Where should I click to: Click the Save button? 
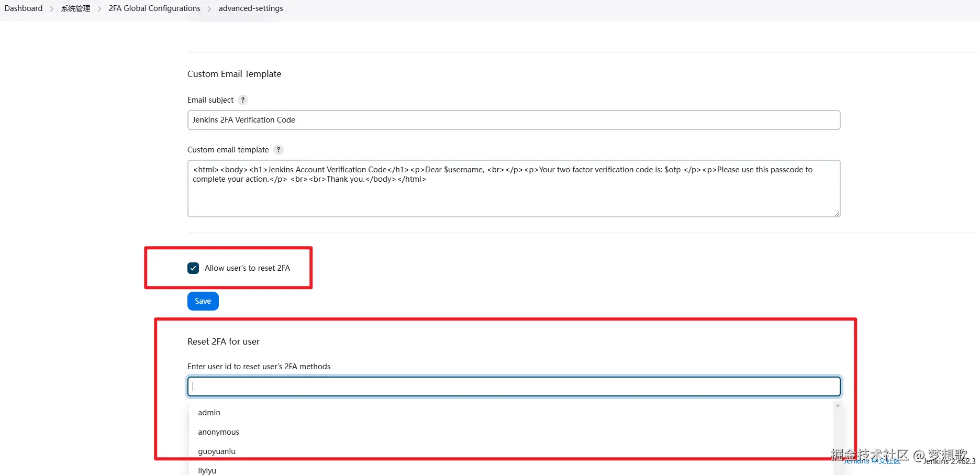[203, 301]
